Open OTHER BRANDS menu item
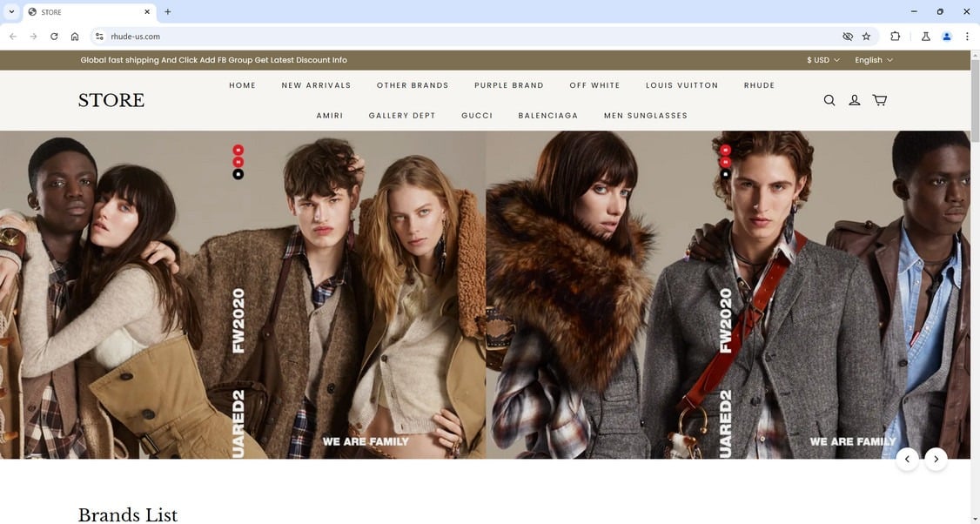This screenshot has width=980, height=524. [x=413, y=85]
